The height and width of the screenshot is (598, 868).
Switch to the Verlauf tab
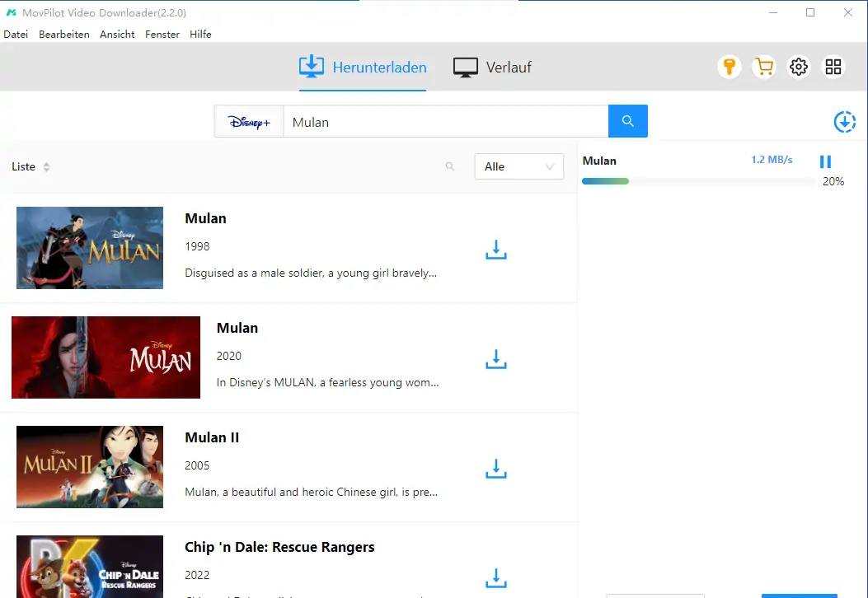(492, 68)
